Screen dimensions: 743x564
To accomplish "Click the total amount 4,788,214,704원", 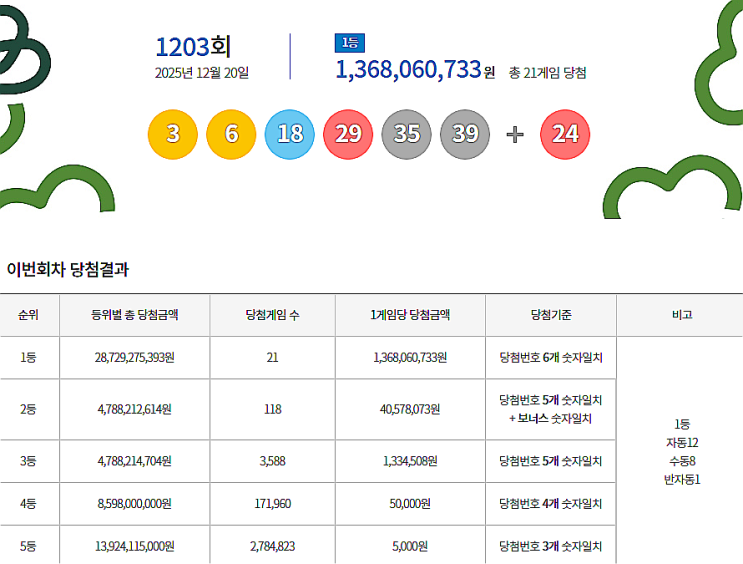I will 135,461.
